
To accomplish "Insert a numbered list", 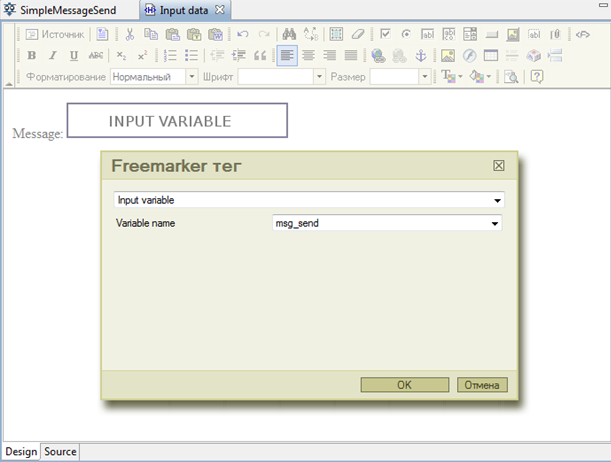I will tap(170, 56).
